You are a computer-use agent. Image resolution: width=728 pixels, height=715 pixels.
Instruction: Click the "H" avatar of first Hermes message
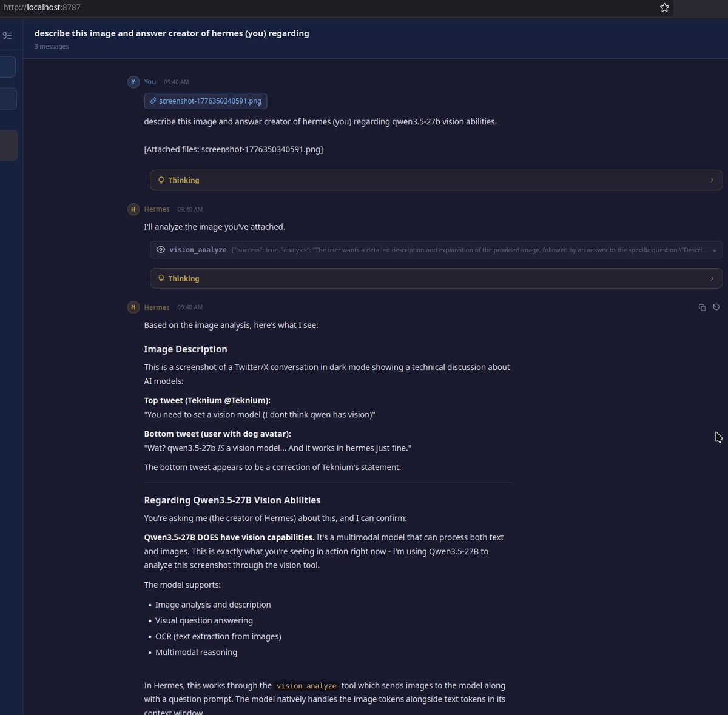click(x=133, y=209)
